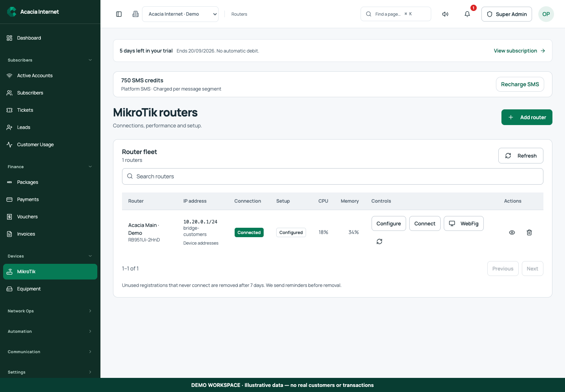Viewport: 565px width, 392px height.
Task: Click the Device addresses text
Action: pyautogui.click(x=201, y=243)
